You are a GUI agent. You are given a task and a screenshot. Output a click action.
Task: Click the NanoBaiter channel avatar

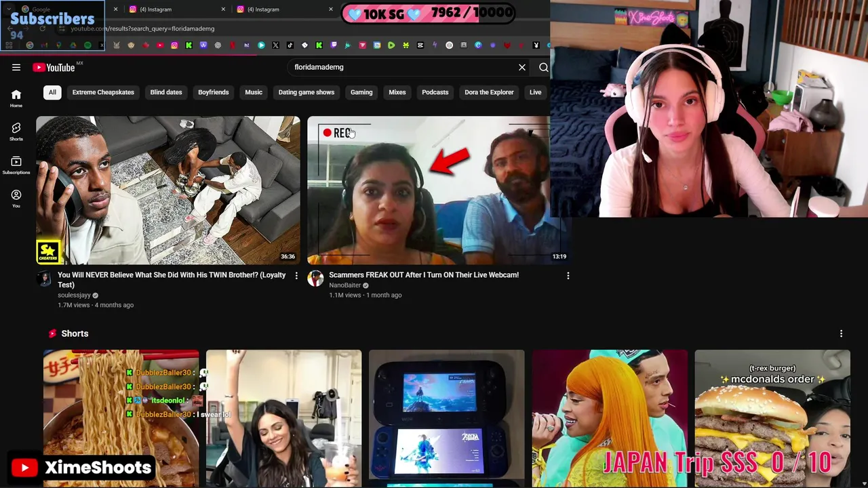click(315, 279)
